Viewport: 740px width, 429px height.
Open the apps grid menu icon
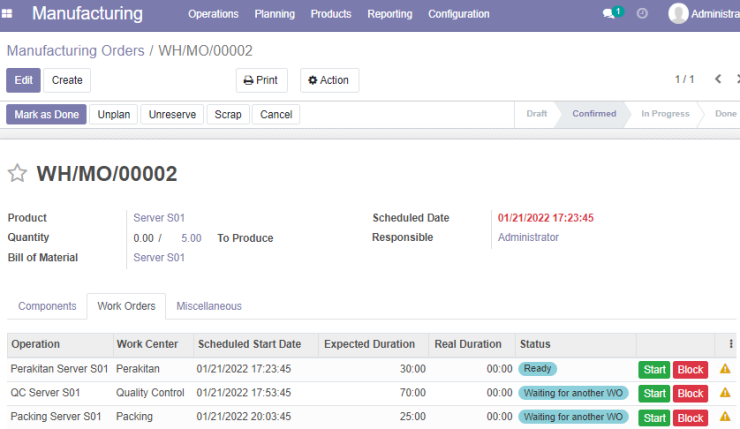coord(7,14)
